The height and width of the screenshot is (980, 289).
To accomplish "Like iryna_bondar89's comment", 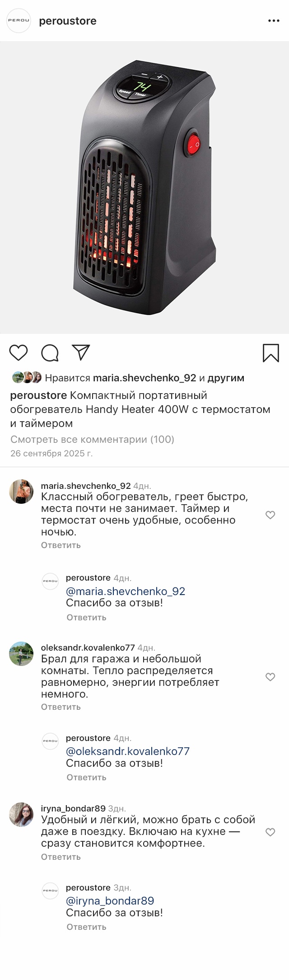I will 270,832.
